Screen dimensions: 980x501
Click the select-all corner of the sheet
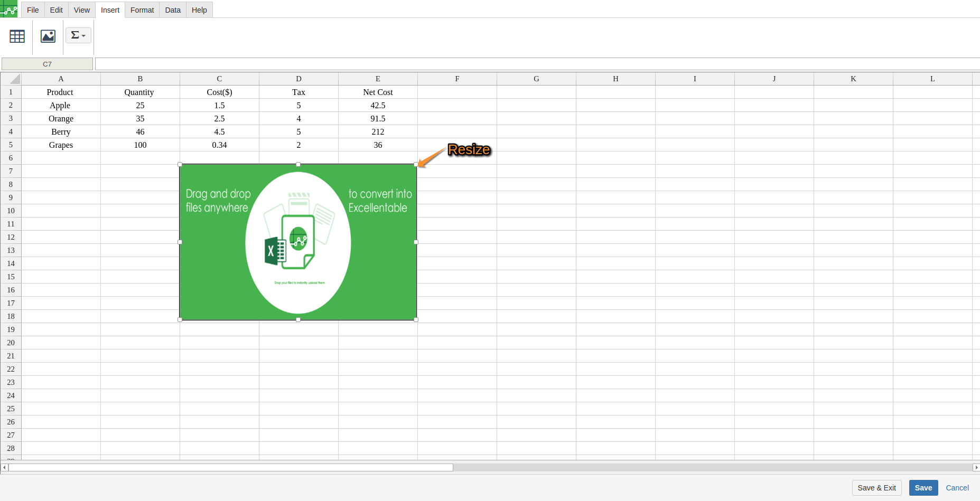tap(11, 79)
